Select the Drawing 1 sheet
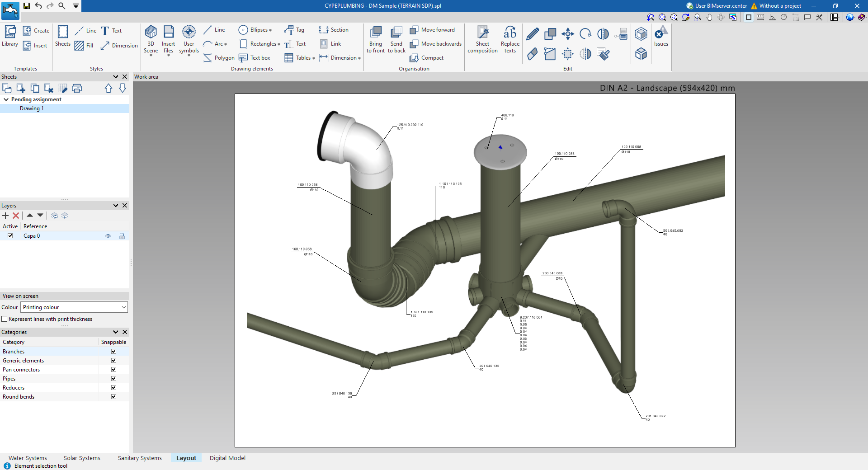Screen dimensions: 868x470 click(x=32, y=108)
